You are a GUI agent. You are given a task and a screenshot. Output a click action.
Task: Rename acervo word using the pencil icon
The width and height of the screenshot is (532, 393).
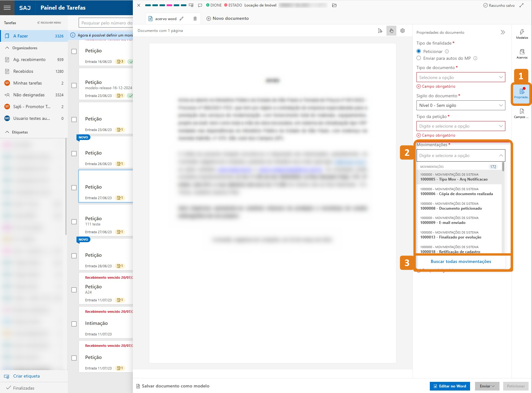182,19
